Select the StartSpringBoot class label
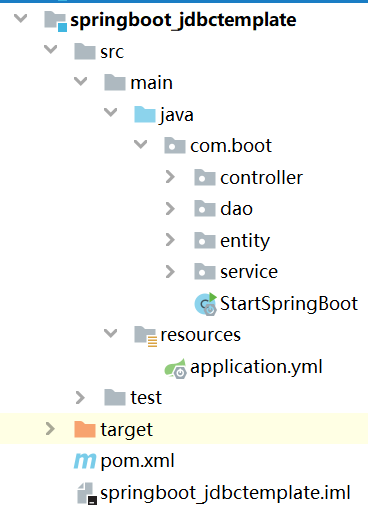The height and width of the screenshot is (507, 368). pos(289,304)
